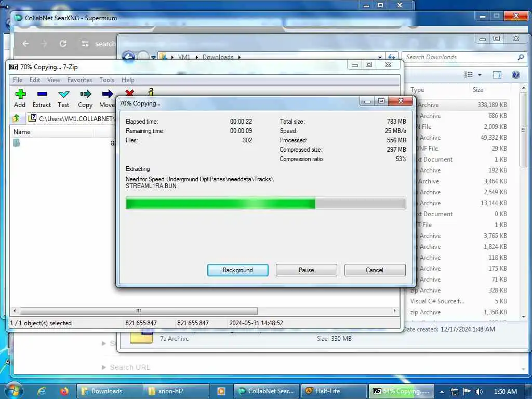Switch to the 7-Zip Copying taskbar window
Image resolution: width=532 pixels, height=399 pixels.
click(402, 391)
